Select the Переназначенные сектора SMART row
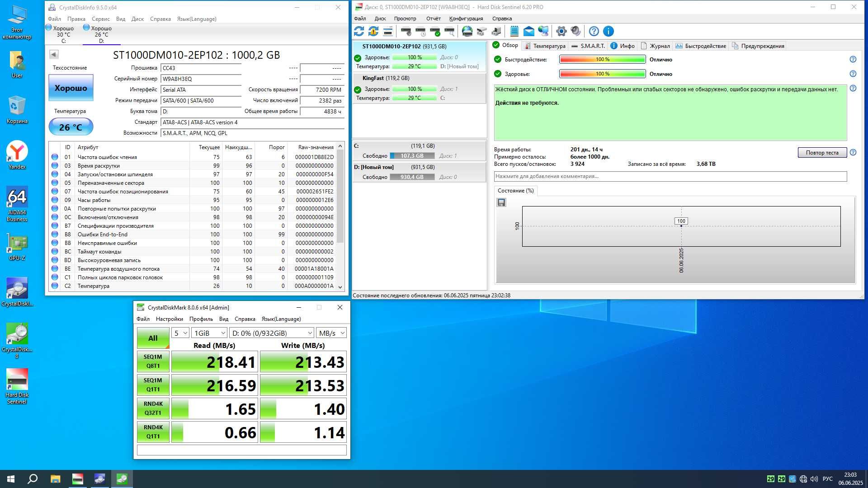This screenshot has width=868, height=488. pos(193,183)
